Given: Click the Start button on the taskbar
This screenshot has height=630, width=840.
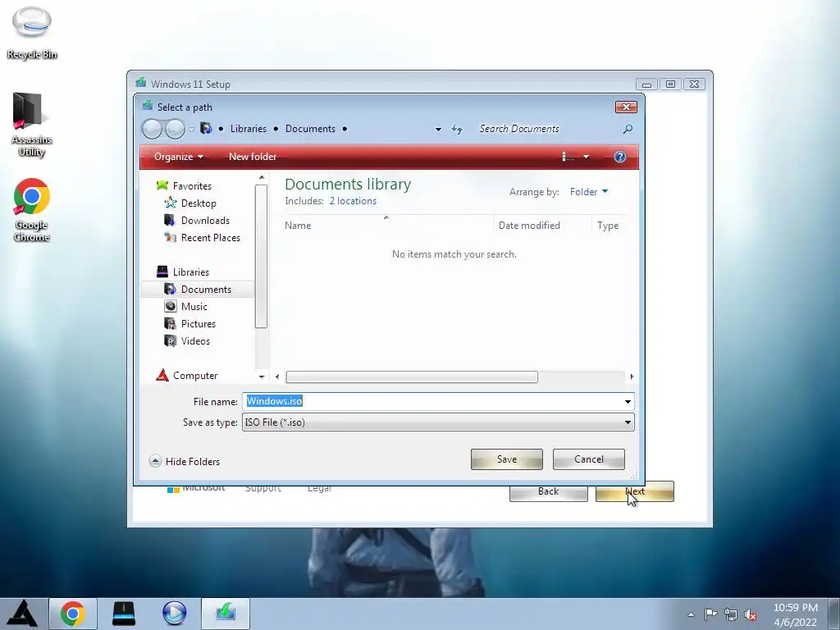Looking at the screenshot, I should click(x=22, y=614).
